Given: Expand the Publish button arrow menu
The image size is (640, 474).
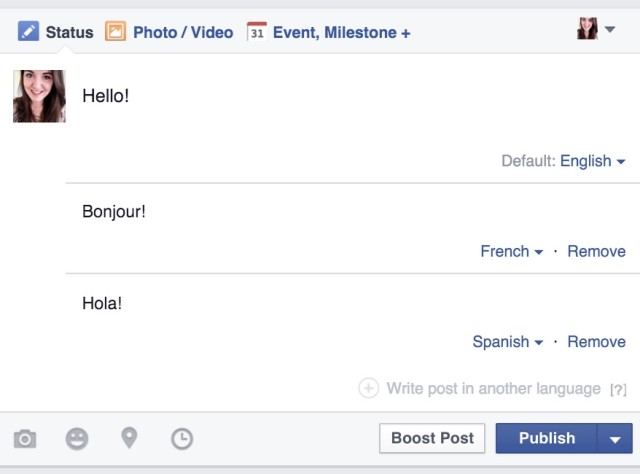Looking at the screenshot, I should (614, 438).
